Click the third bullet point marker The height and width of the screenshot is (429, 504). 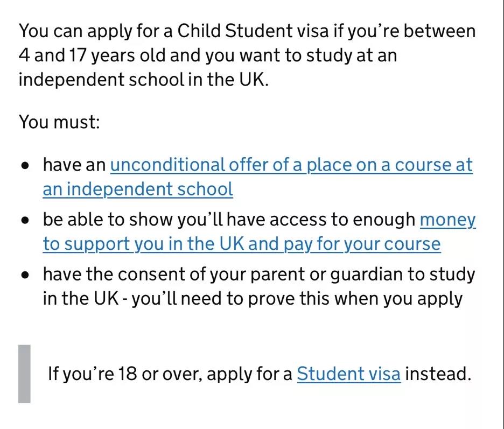click(x=25, y=276)
